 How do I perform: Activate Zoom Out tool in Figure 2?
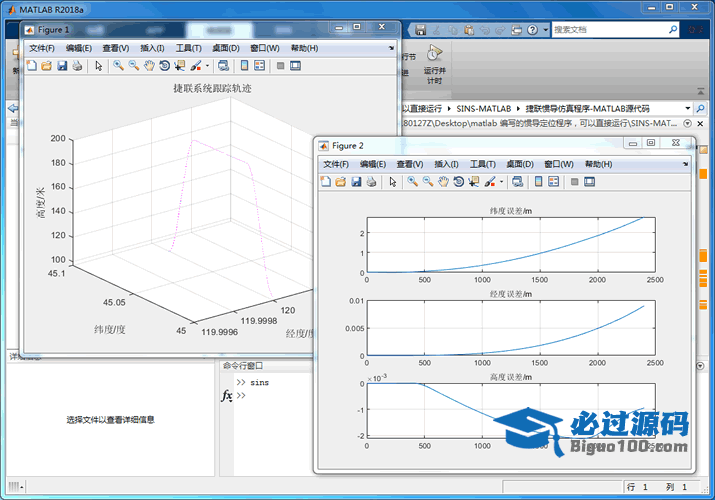click(x=428, y=182)
